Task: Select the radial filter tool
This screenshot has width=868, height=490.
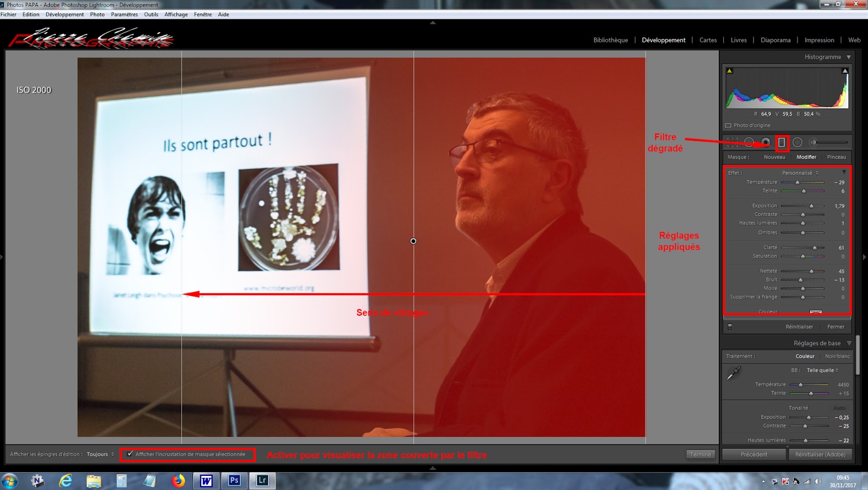Action: (797, 142)
